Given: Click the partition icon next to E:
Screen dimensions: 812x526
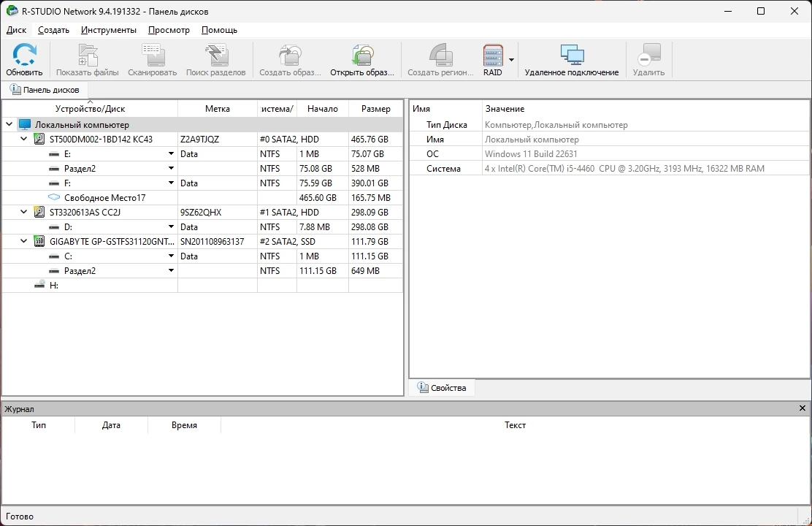Looking at the screenshot, I should tap(54, 154).
